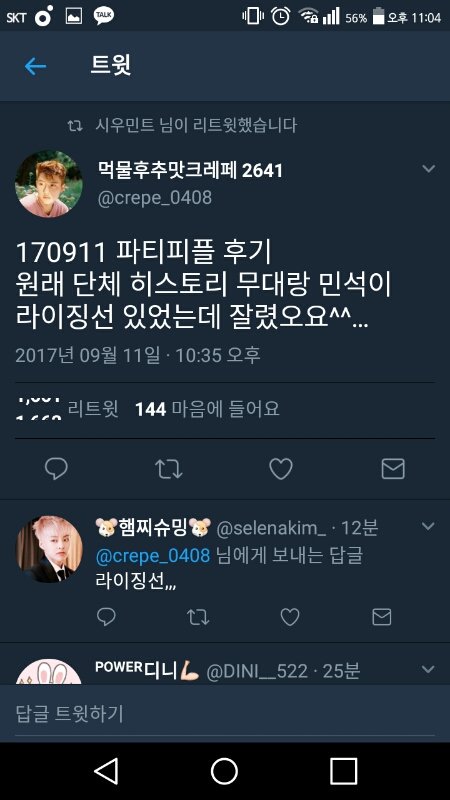Send 햄찌슈밍's reply via envelope icon
The image size is (450, 800).
[382, 617]
